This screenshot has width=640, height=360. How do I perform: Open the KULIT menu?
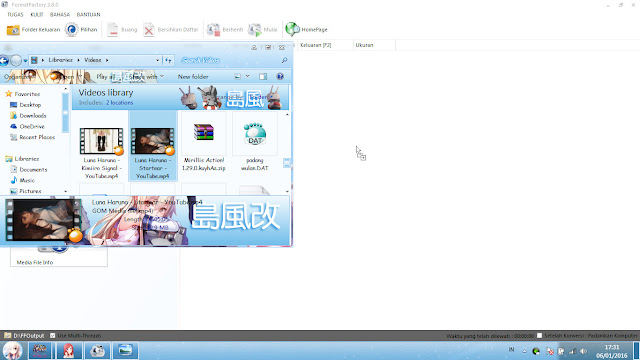[37, 14]
